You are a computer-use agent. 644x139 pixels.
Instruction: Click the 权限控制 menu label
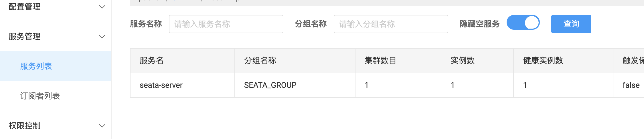tap(25, 126)
